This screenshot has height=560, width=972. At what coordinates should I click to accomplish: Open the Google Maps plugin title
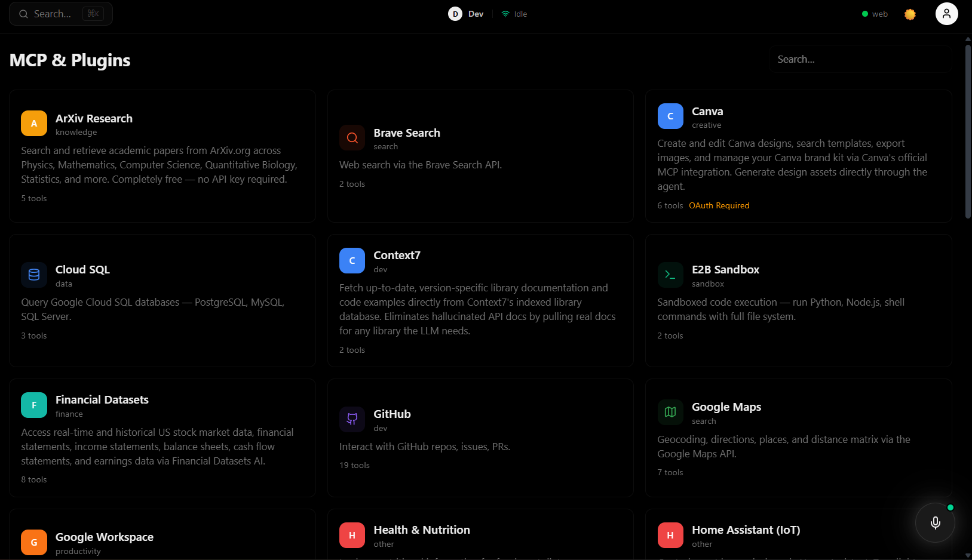(x=726, y=407)
